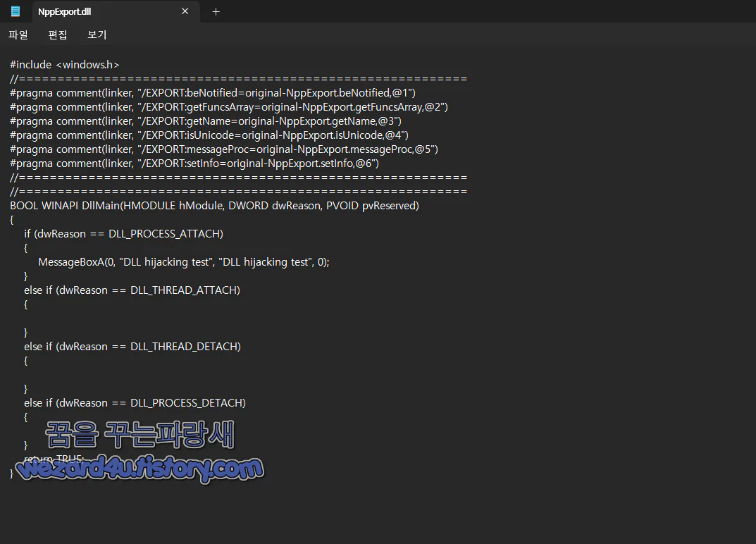The width and height of the screenshot is (756, 544).
Task: Click the getName export pragma line
Action: 206,121
